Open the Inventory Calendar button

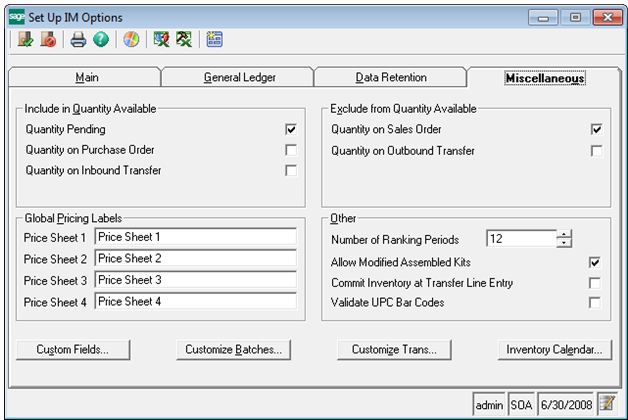[553, 349]
